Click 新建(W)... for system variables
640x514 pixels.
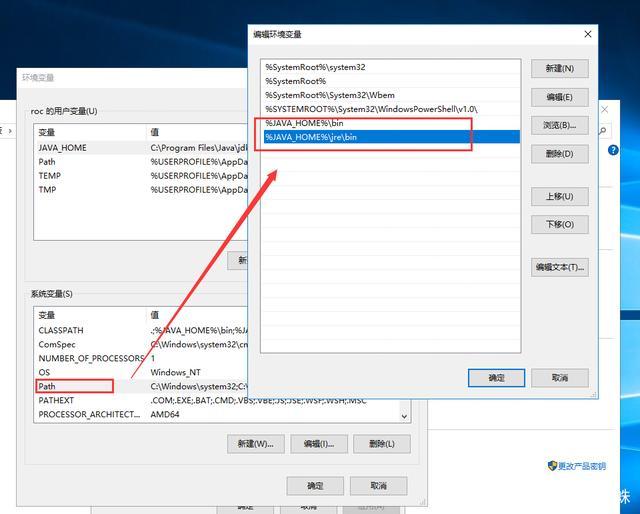coord(256,444)
